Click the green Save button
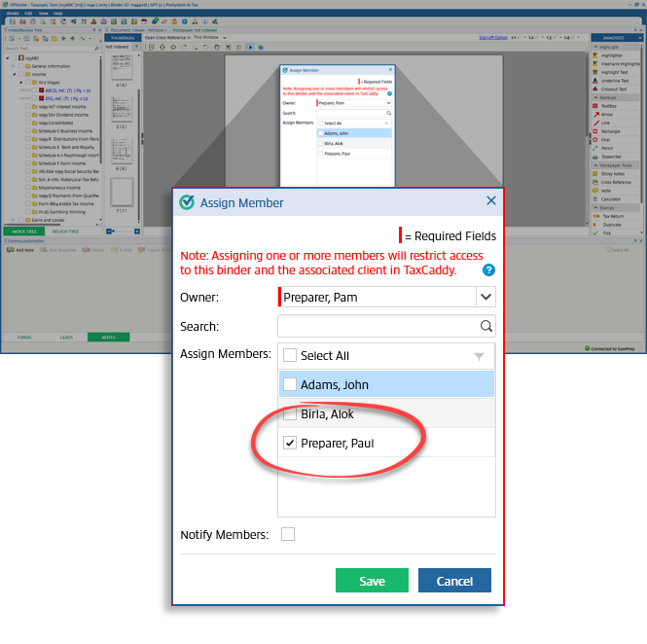Image resolution: width=647 pixels, height=644 pixels. (372, 581)
